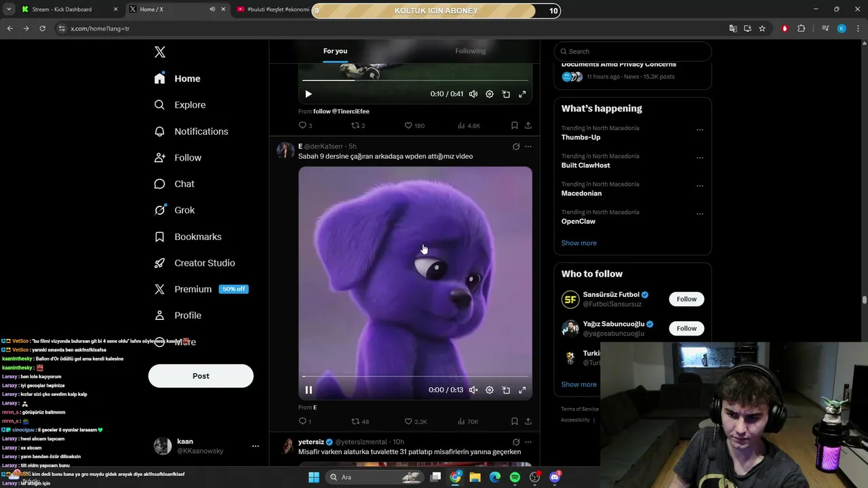Like the tweet with 180 likes
Screen dimensions: 868x488
414,125
